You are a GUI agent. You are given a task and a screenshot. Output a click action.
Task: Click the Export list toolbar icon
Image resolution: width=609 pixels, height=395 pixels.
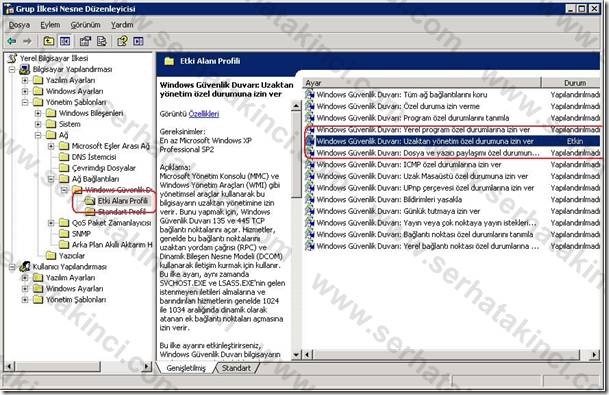pyautogui.click(x=102, y=41)
